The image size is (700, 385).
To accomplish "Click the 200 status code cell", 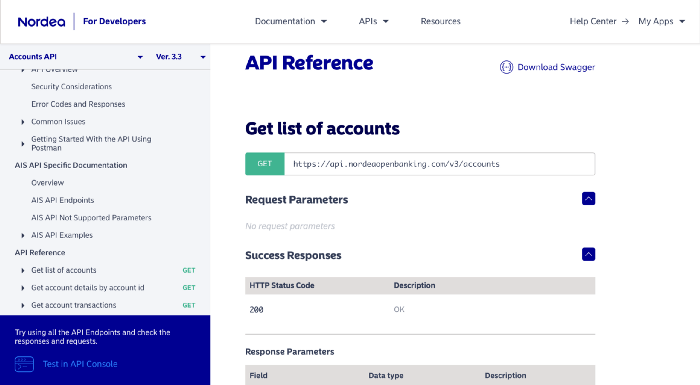I will tap(256, 310).
